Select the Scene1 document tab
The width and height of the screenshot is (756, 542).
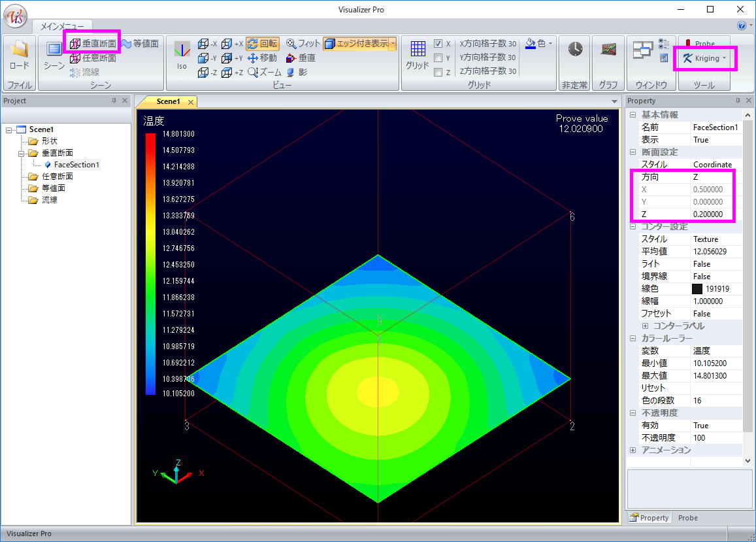pyautogui.click(x=168, y=101)
